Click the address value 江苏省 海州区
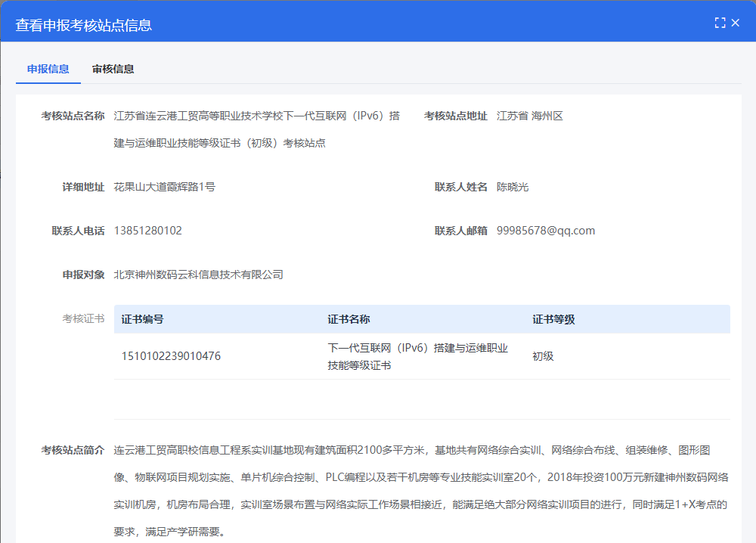The width and height of the screenshot is (756, 543). pos(529,116)
